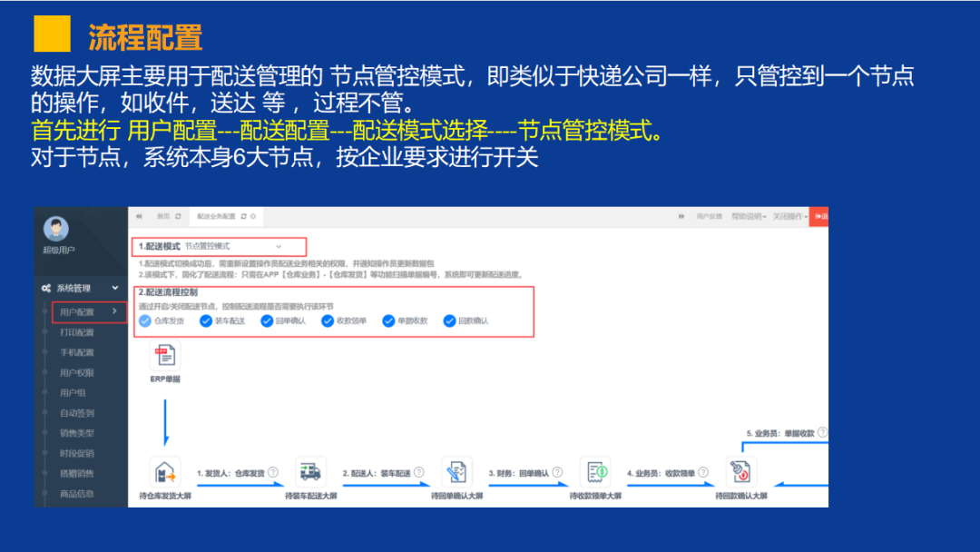
Task: Click help icon beside 财务：回单确认
Action: click(x=557, y=473)
